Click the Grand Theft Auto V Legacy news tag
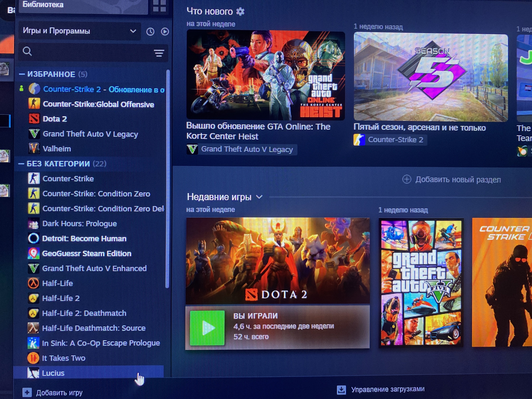 242,149
